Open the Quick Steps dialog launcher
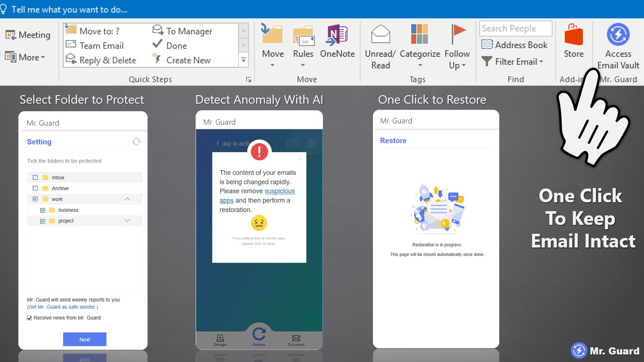 click(x=248, y=80)
